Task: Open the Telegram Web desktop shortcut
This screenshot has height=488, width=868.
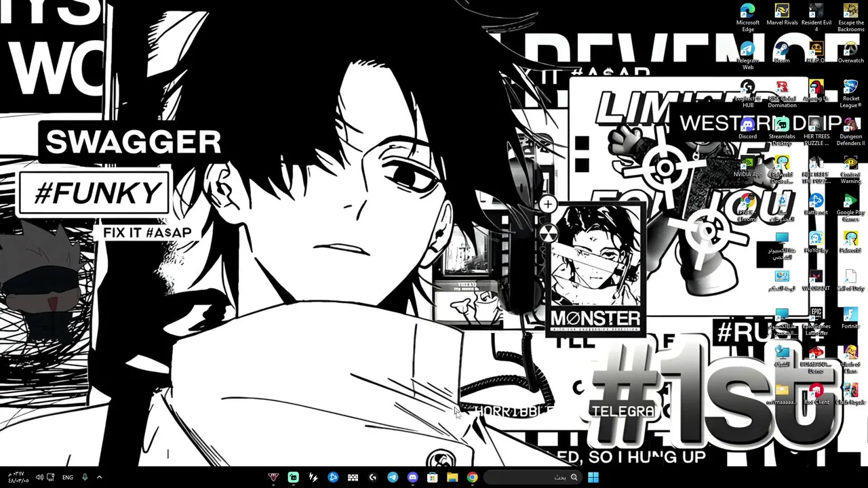Action: [748, 56]
